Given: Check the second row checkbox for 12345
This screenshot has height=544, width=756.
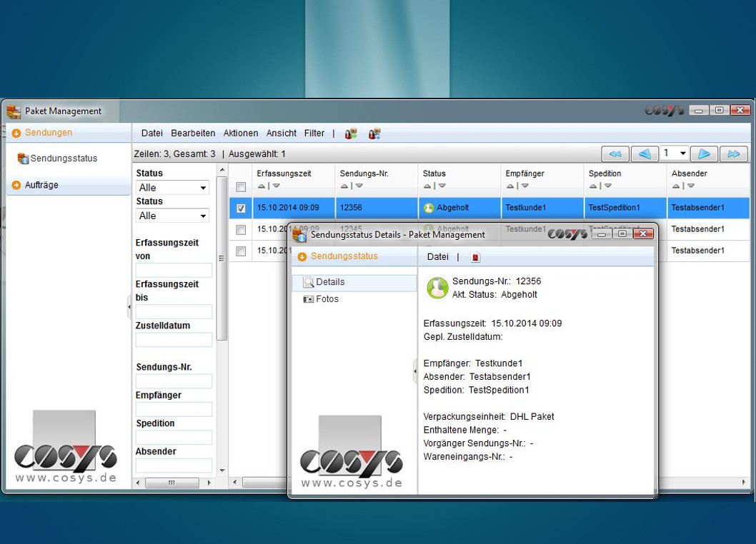Looking at the screenshot, I should point(241,230).
